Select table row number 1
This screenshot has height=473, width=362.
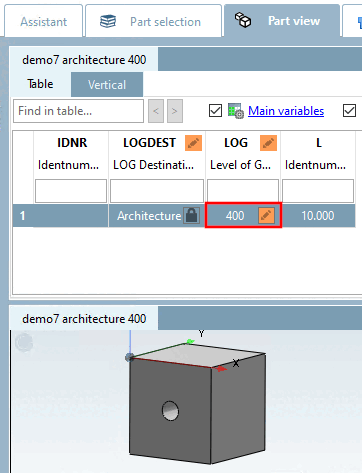coord(23,216)
